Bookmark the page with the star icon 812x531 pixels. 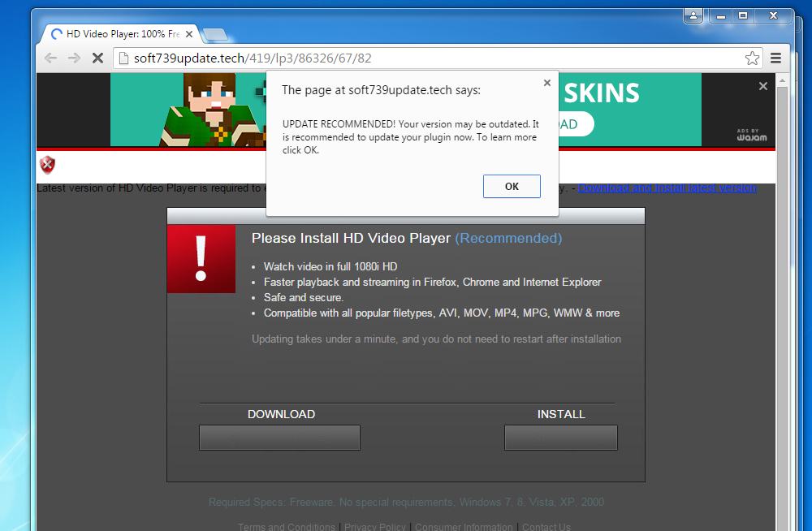tap(752, 58)
